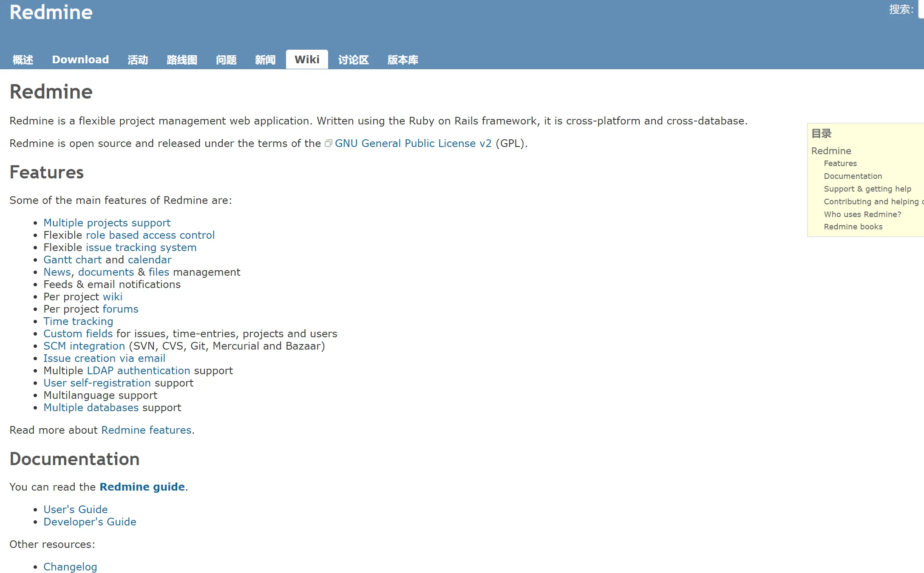Image resolution: width=924 pixels, height=573 pixels.
Task: Open the 版本库 tab
Action: (x=403, y=59)
